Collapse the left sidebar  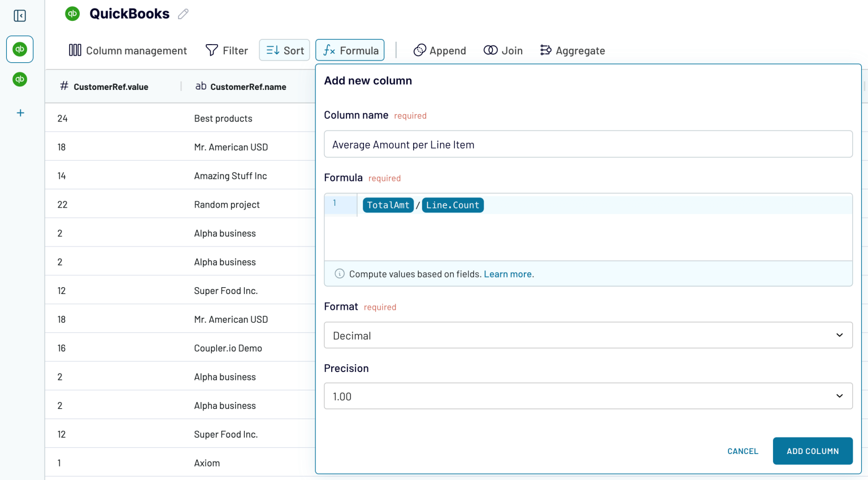20,16
